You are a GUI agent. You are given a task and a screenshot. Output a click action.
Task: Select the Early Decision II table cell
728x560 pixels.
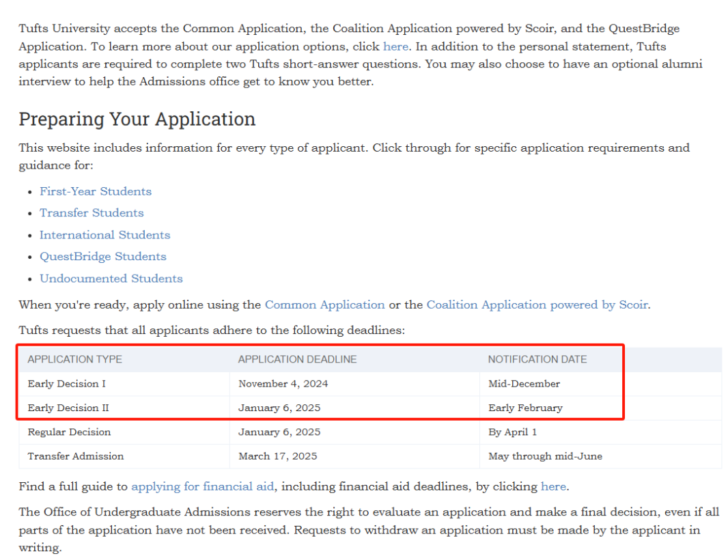tap(68, 408)
